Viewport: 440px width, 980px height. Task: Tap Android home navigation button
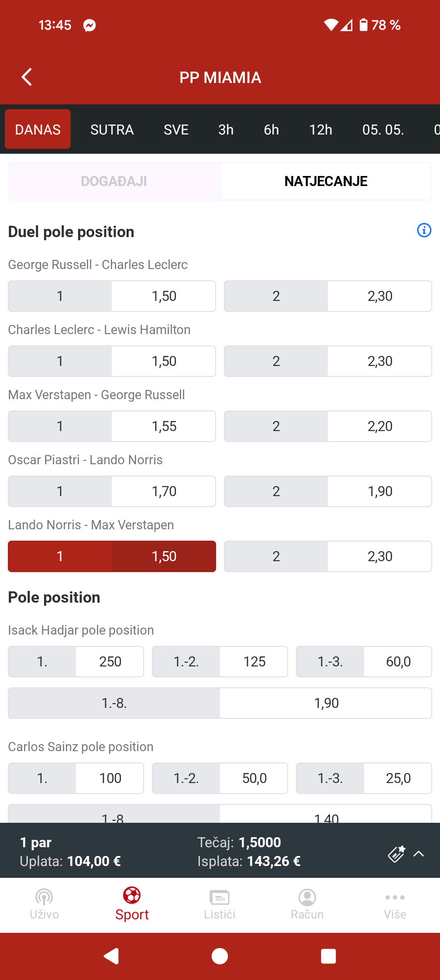pos(220,956)
